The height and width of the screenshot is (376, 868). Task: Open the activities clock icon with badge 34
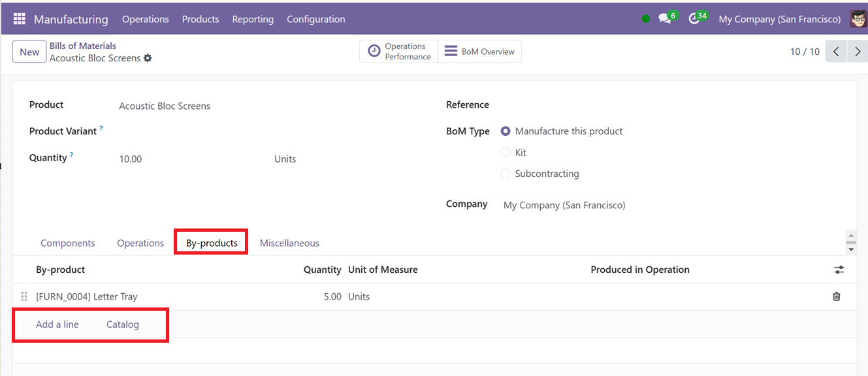click(x=694, y=18)
